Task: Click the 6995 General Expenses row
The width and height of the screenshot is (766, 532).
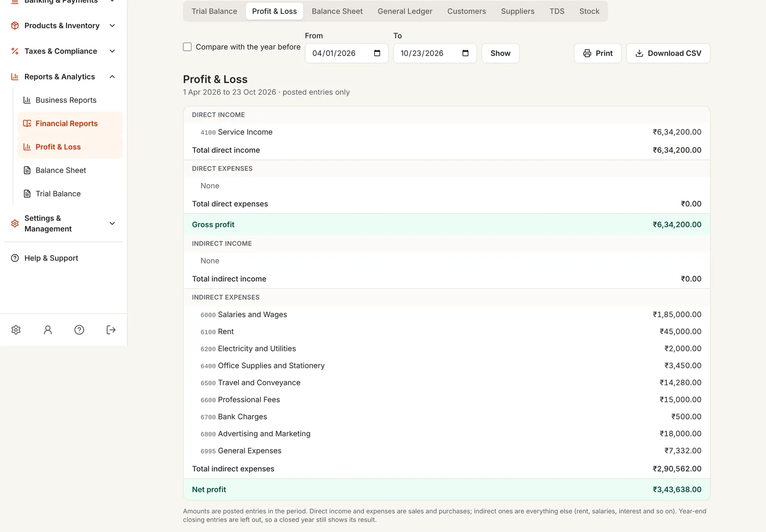Action: pos(447,451)
